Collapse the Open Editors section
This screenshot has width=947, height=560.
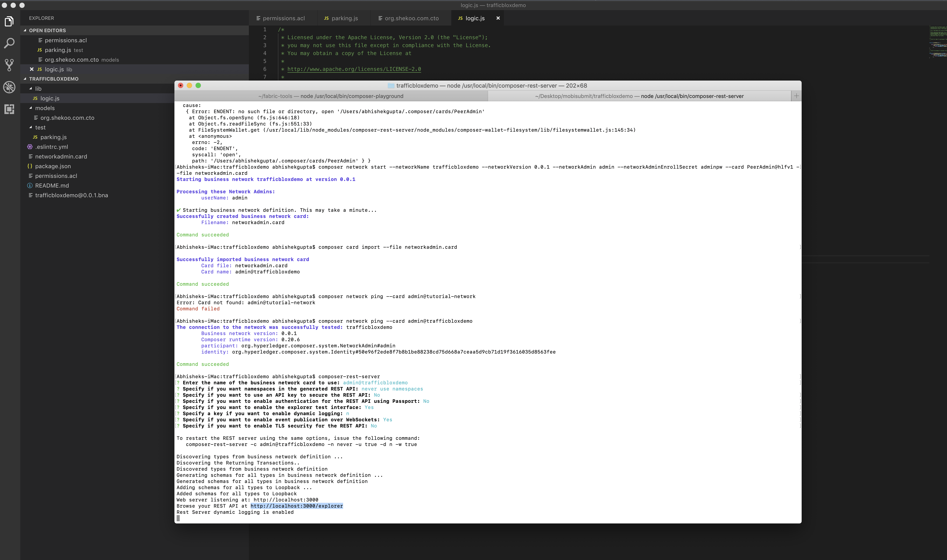[25, 31]
